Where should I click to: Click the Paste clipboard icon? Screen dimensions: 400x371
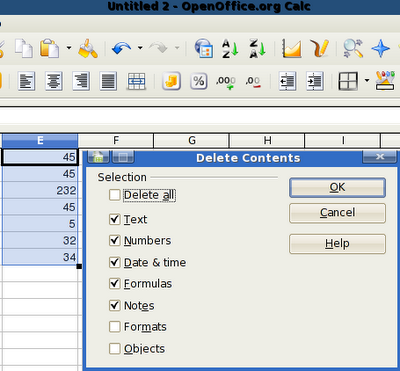(49, 48)
